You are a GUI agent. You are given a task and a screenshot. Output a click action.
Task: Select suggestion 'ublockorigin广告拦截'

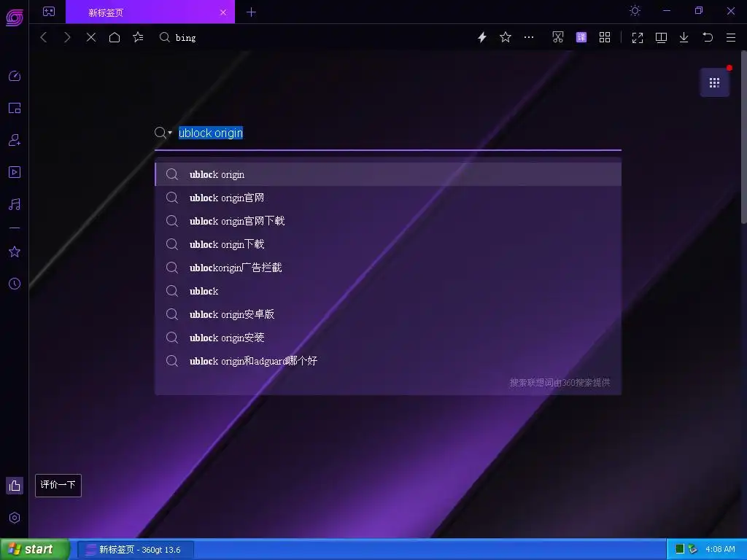(388, 268)
